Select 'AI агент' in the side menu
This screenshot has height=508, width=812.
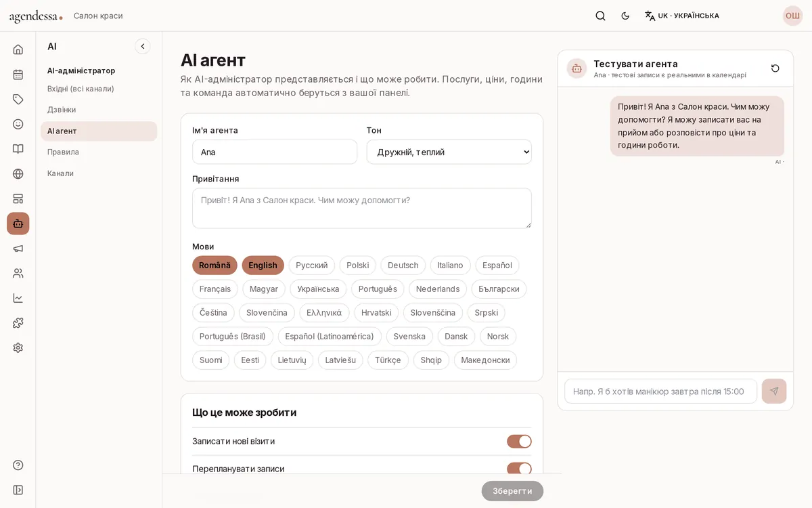pyautogui.click(x=99, y=131)
